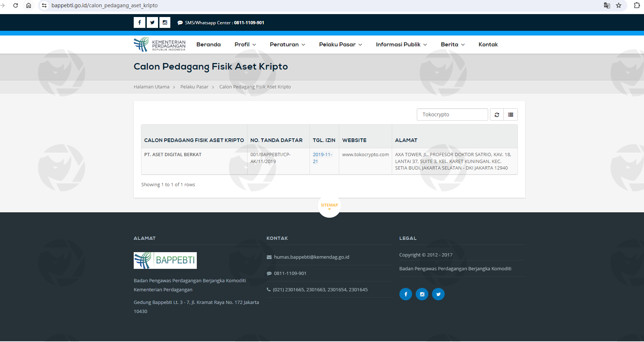Go to Beranda menu item
Viewport: 644px width, 342px height.
208,45
